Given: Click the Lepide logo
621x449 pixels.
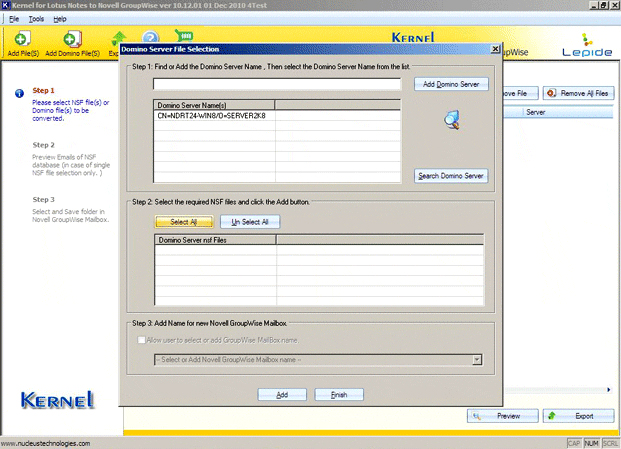Looking at the screenshot, I should [587, 46].
